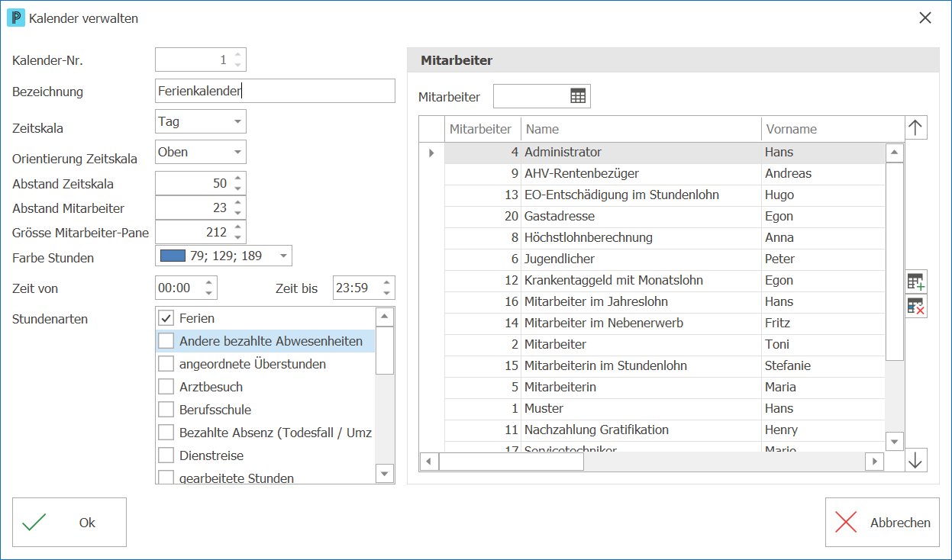Select the Muster employee row

point(664,408)
